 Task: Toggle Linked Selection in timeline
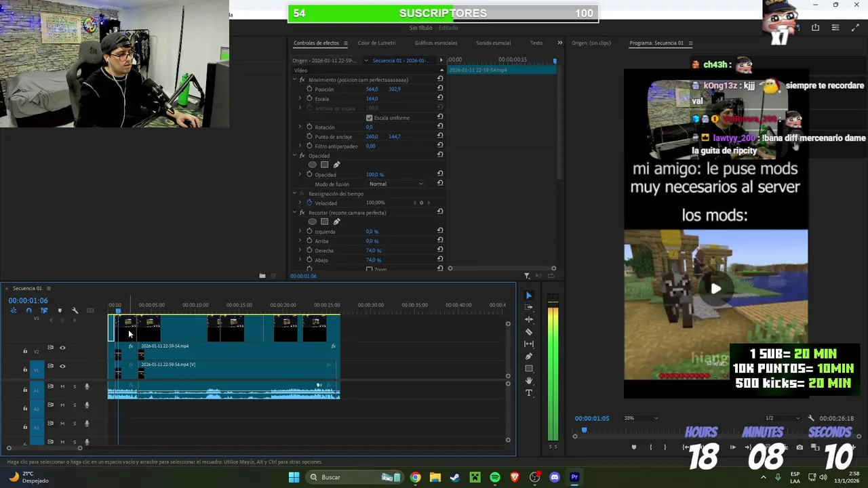44,310
